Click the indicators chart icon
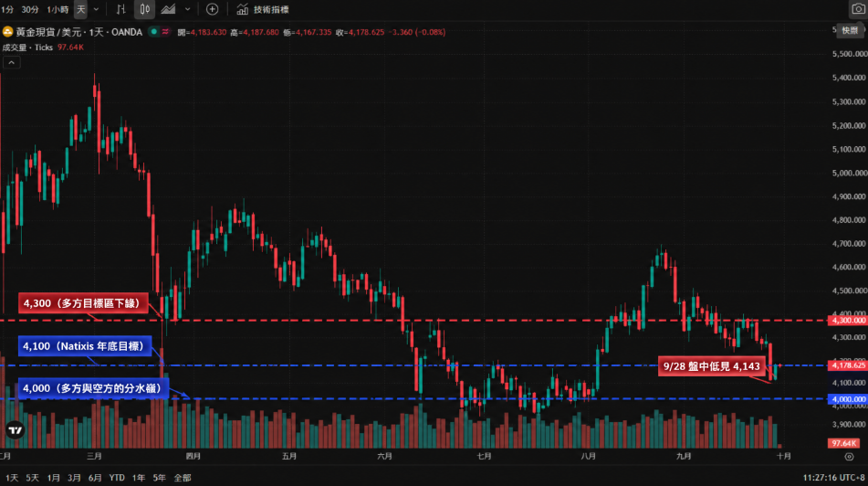This screenshot has height=486, width=868. (x=242, y=9)
